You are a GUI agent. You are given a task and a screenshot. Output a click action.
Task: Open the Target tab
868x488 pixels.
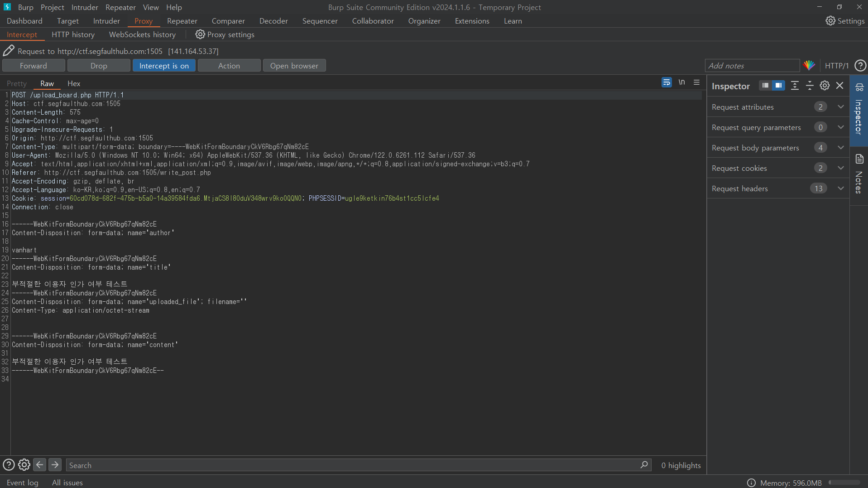[68, 21]
